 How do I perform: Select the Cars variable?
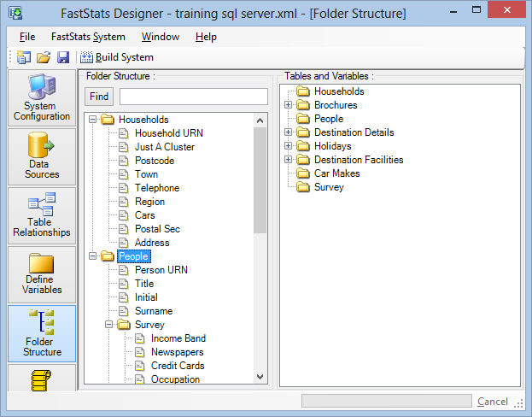point(145,215)
